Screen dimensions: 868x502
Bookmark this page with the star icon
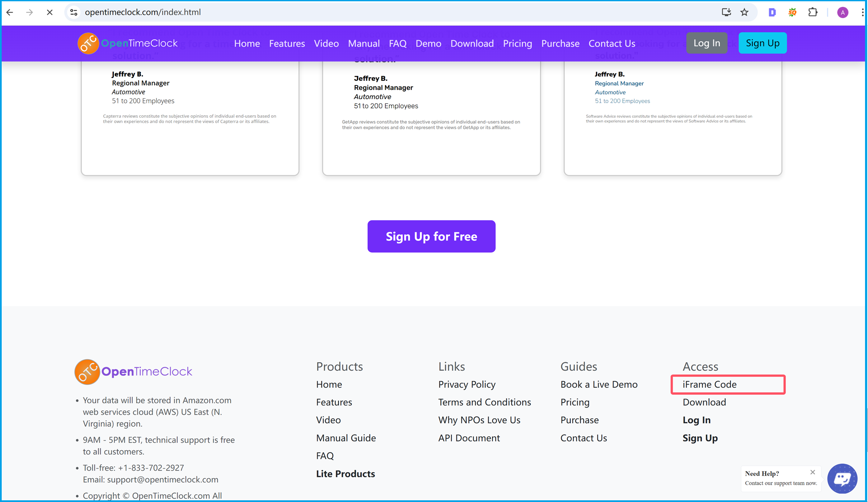pyautogui.click(x=744, y=12)
